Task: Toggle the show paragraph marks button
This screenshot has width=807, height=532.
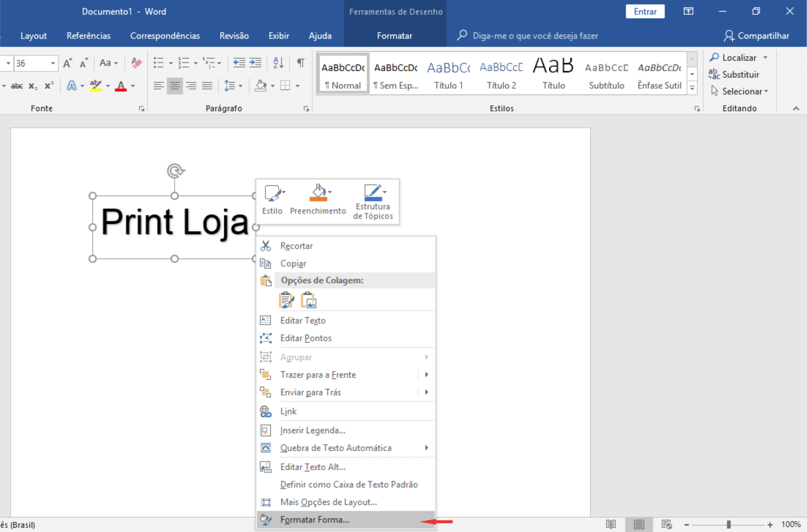Action: point(301,63)
